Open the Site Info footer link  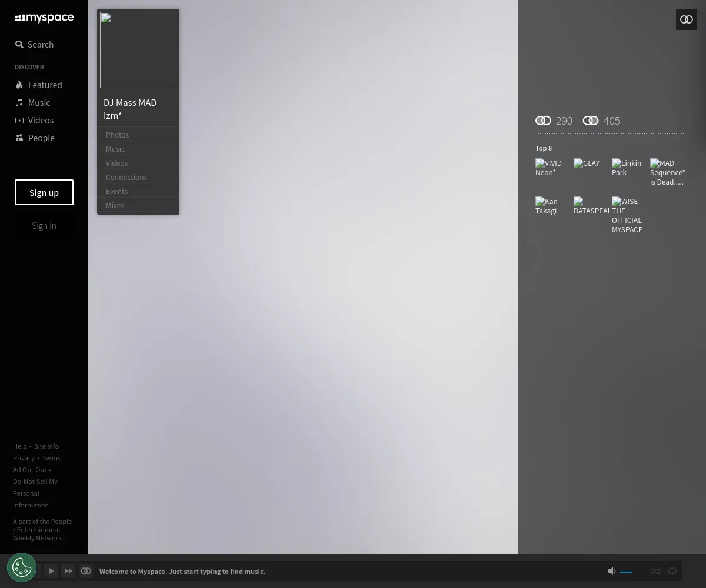(x=46, y=446)
